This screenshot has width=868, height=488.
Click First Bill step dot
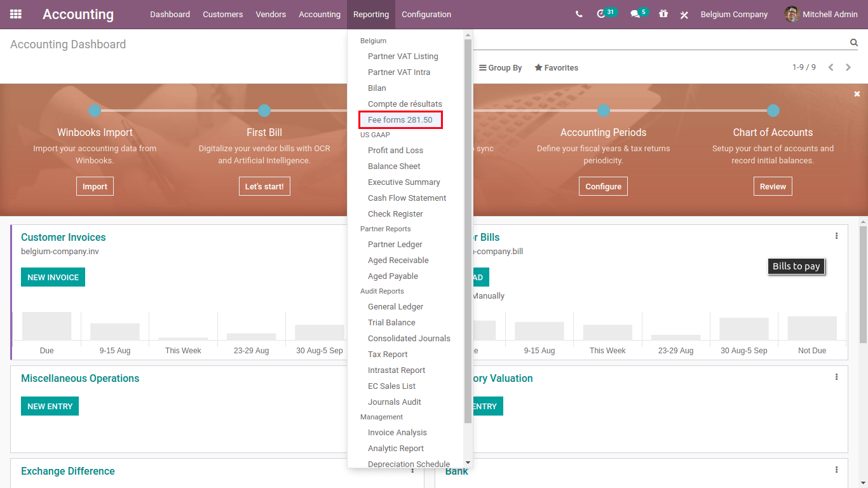[264, 111]
